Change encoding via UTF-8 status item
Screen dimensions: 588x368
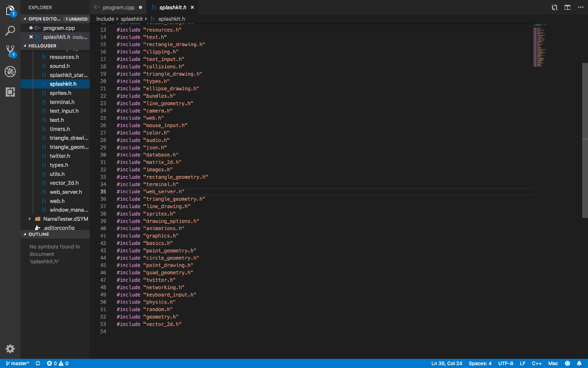505,363
